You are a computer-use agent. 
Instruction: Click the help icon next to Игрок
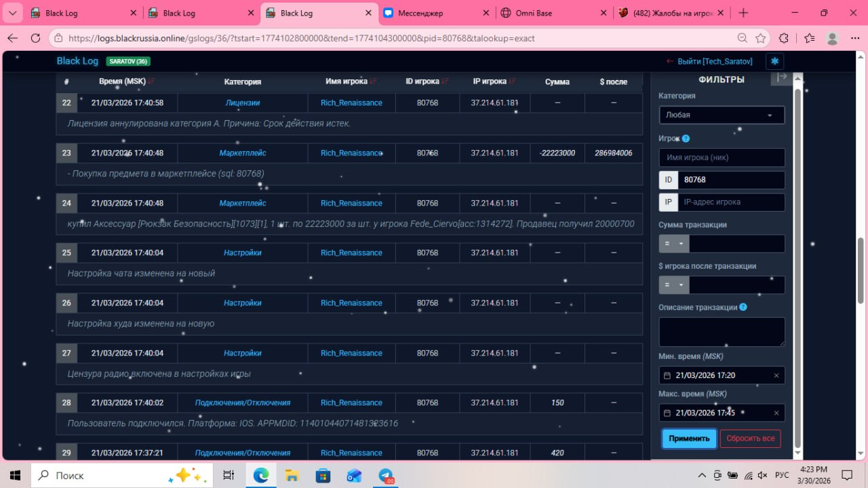tap(686, 138)
